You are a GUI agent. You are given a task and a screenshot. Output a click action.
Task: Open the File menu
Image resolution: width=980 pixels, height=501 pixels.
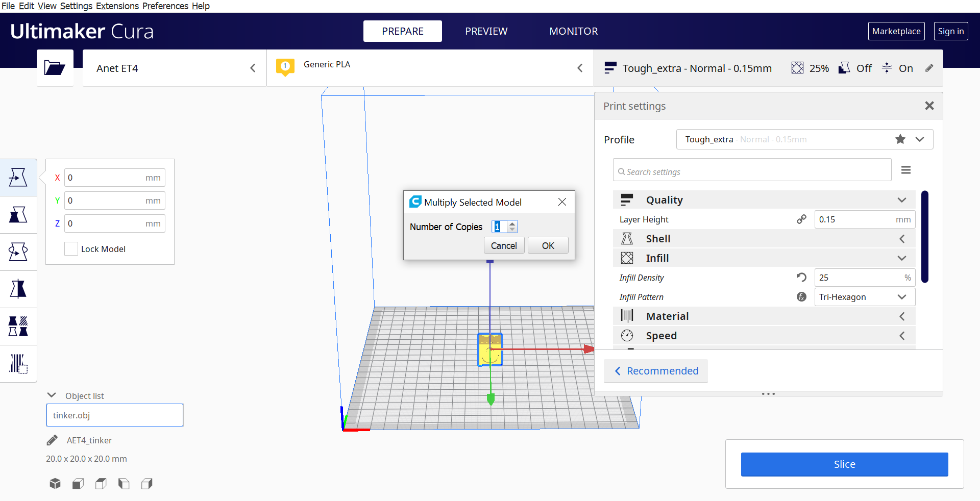pyautogui.click(x=8, y=6)
